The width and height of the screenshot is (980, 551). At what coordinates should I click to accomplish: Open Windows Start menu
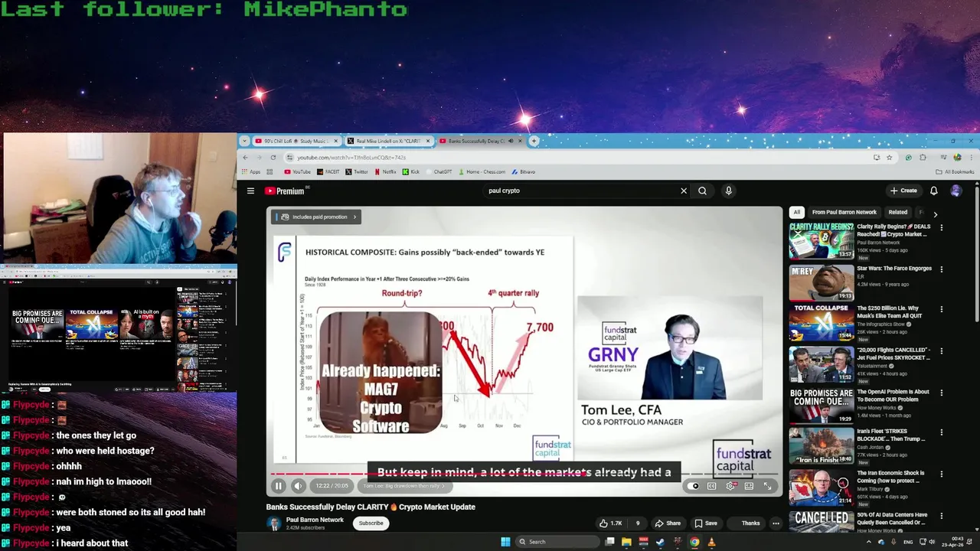[x=505, y=542]
